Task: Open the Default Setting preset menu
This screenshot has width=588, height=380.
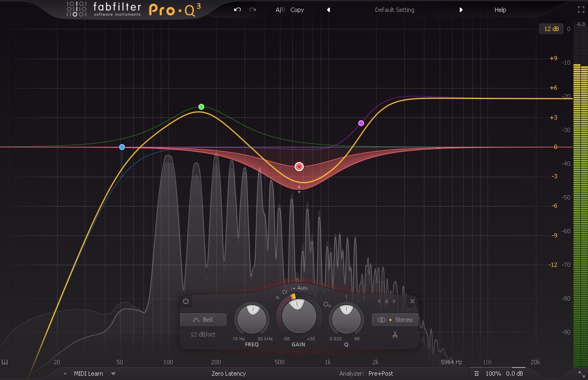Action: click(395, 10)
